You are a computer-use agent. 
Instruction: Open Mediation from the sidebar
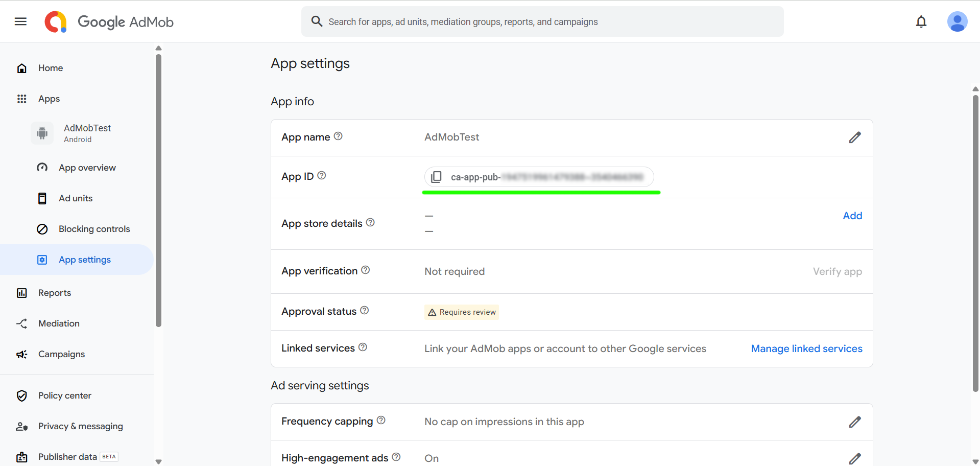pyautogui.click(x=59, y=323)
